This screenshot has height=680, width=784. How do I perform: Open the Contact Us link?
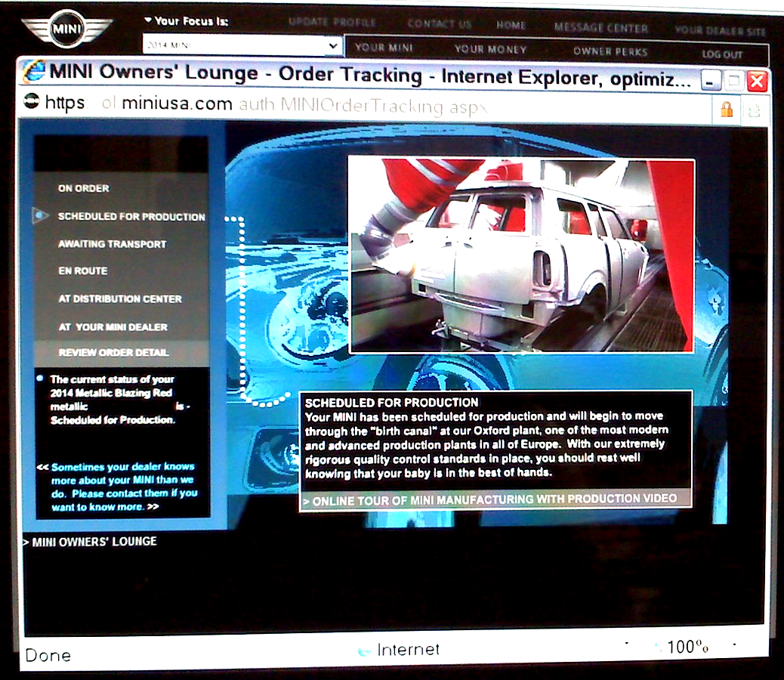click(x=439, y=23)
